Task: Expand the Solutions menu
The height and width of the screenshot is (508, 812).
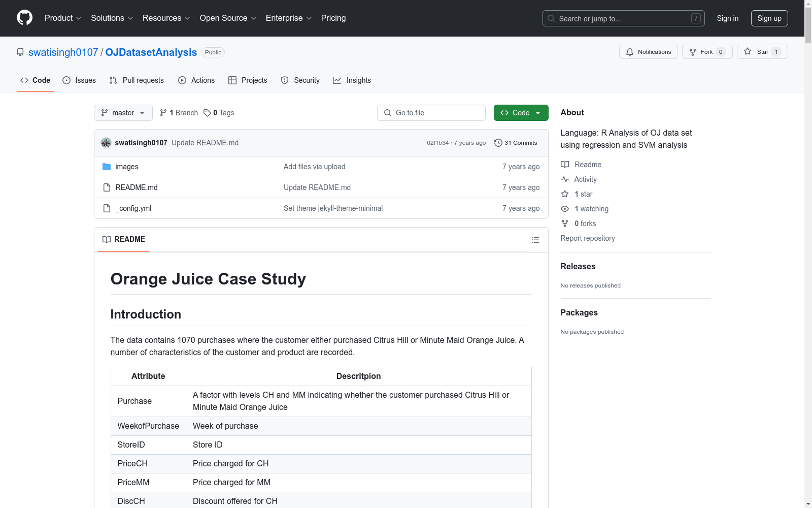Action: pos(112,18)
